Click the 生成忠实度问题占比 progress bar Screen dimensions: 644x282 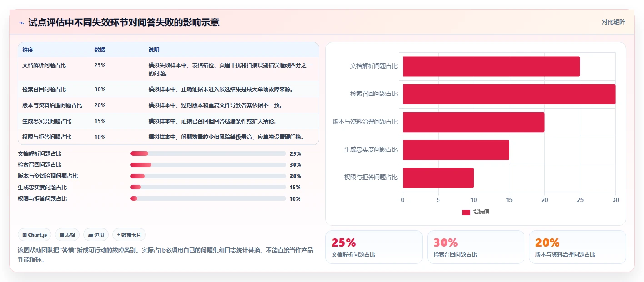pos(208,188)
